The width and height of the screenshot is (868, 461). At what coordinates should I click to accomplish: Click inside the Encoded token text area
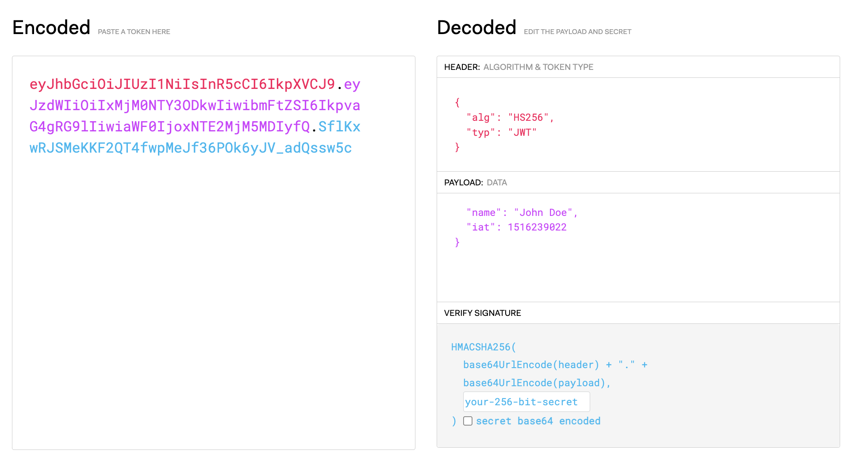214,253
